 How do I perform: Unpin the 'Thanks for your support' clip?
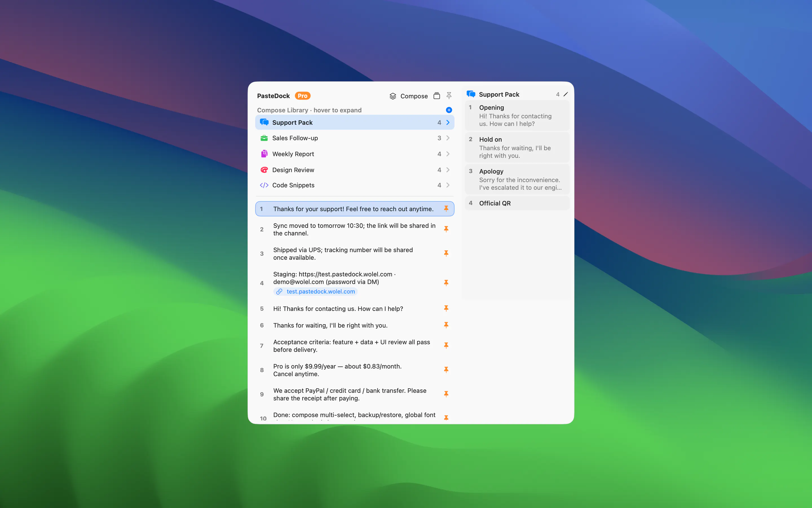click(446, 209)
